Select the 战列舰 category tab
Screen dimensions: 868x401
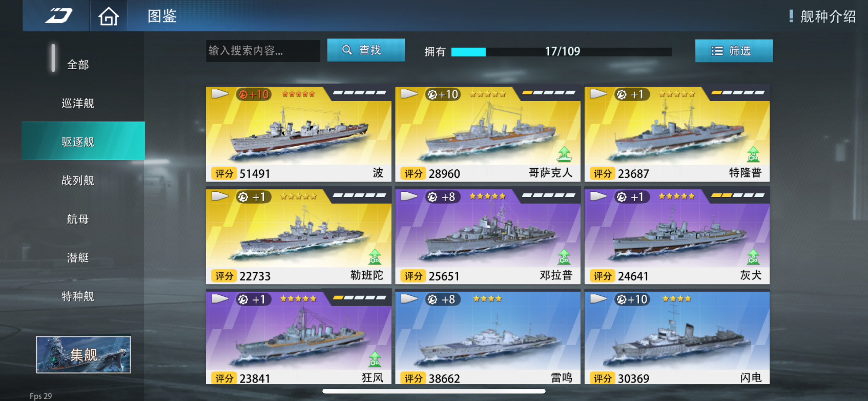(x=78, y=181)
